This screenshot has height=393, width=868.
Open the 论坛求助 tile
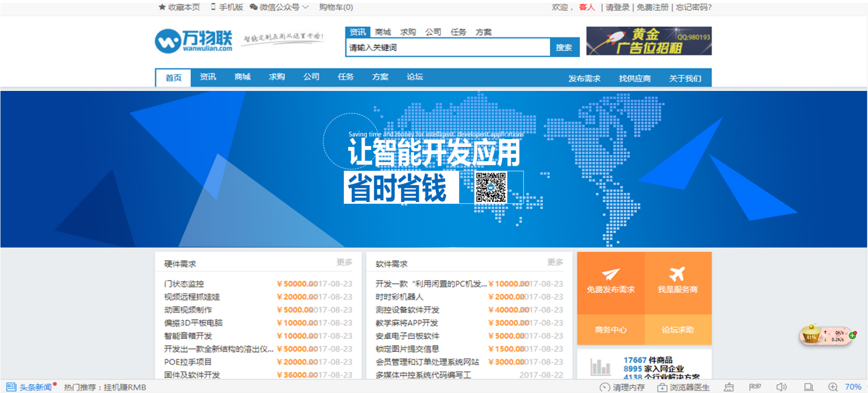click(x=678, y=330)
